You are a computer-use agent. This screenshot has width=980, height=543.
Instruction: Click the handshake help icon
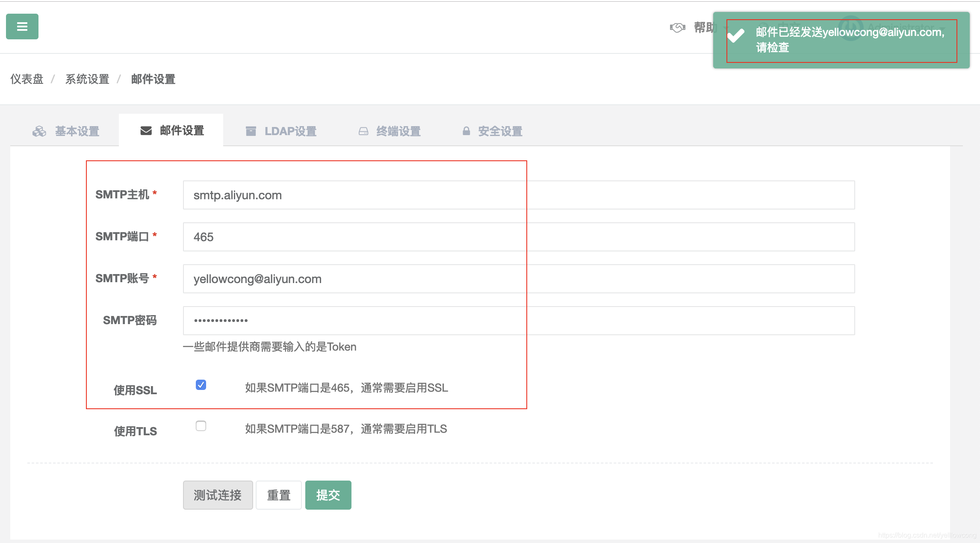tap(678, 28)
